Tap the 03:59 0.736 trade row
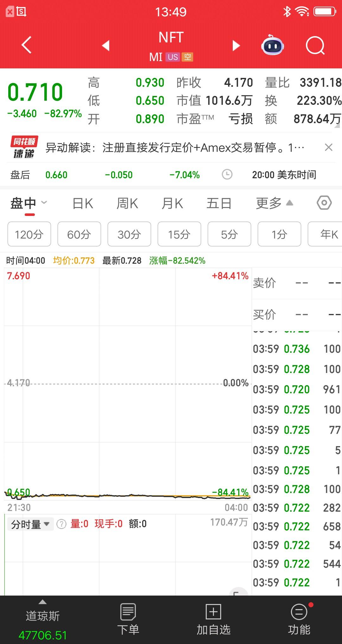The image size is (342, 644). [x=297, y=349]
